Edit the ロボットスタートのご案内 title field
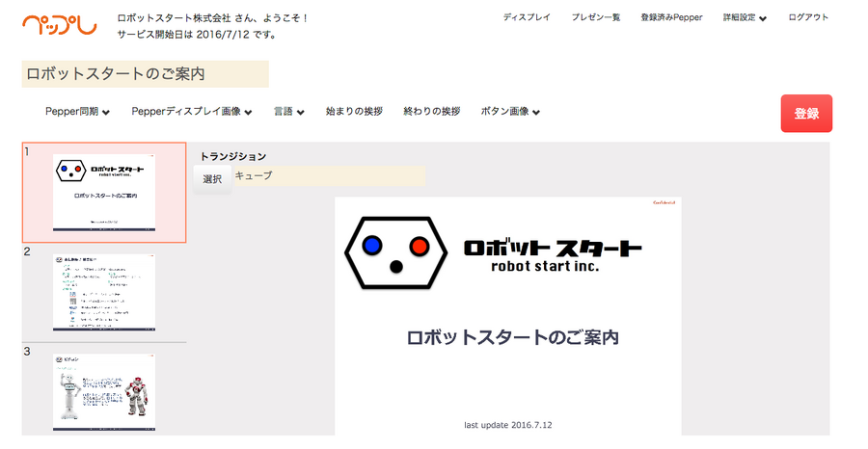The image size is (868, 449). pos(145,74)
